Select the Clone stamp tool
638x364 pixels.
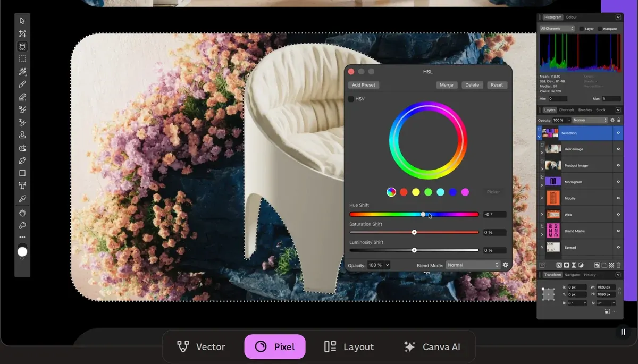[x=22, y=135]
